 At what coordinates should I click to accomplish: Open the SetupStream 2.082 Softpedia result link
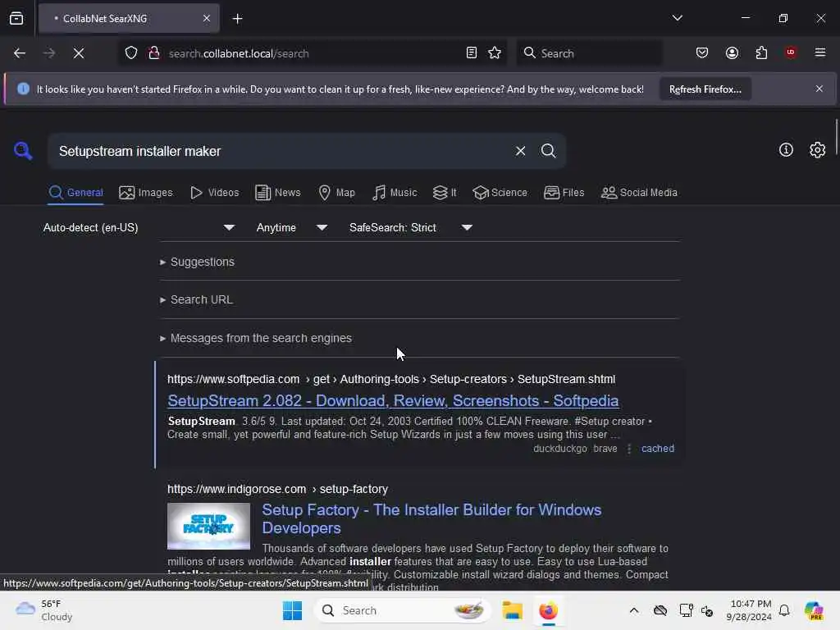[x=393, y=400]
